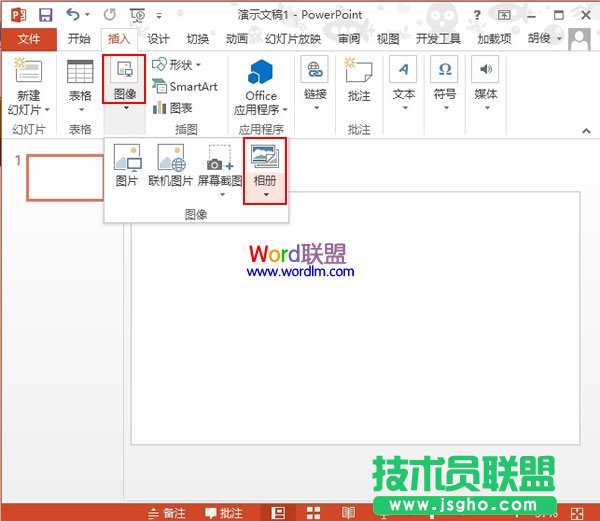Click the 屏幕截图 screenshot icon
Screen dimensions: 600x521
pos(220,158)
